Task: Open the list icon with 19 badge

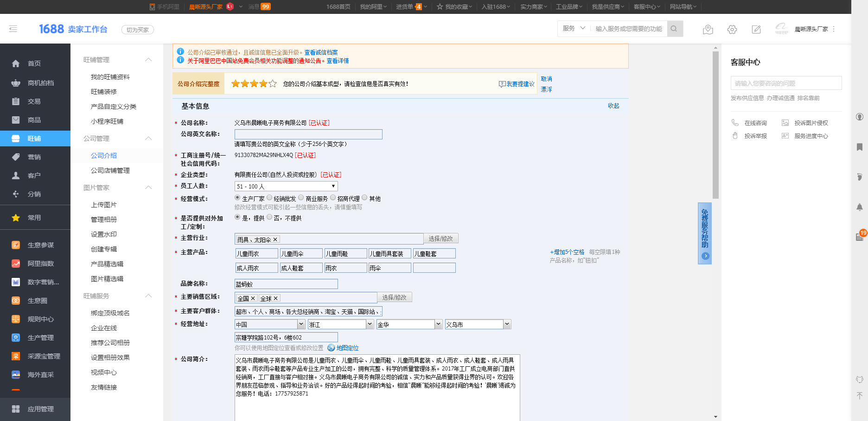Action: [x=861, y=236]
